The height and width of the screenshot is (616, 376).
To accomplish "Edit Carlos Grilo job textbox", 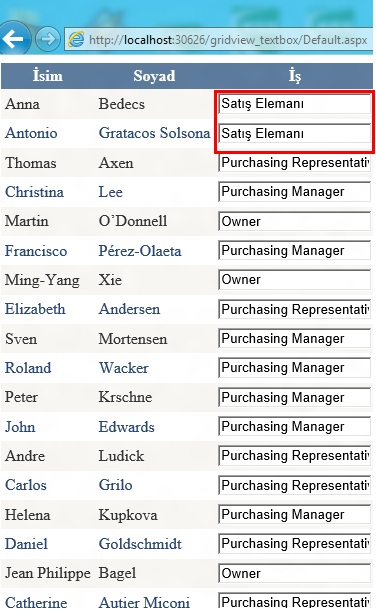I will tap(294, 485).
